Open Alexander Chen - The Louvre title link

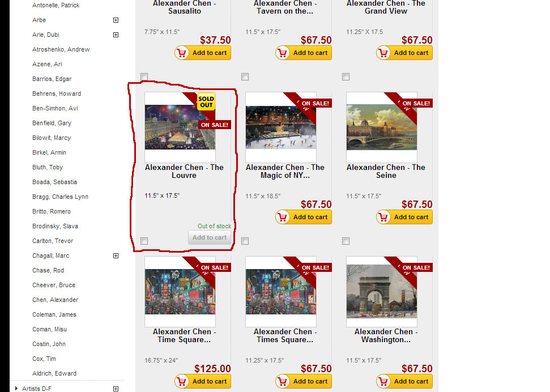point(184,172)
